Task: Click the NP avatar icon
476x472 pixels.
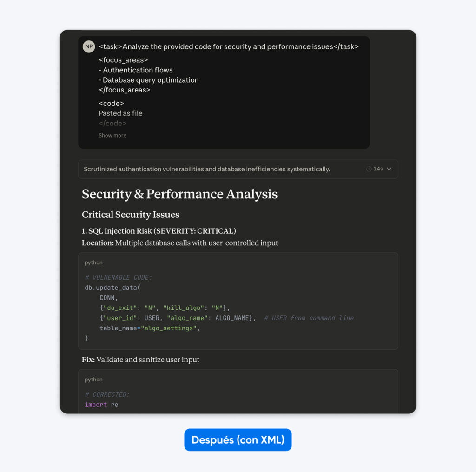Action: tap(88, 46)
